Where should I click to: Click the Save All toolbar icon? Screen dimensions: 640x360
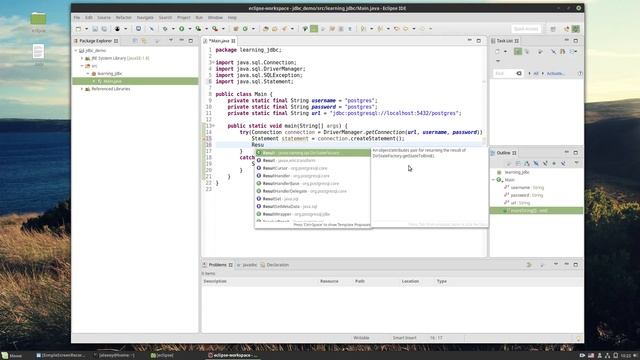(104, 29)
